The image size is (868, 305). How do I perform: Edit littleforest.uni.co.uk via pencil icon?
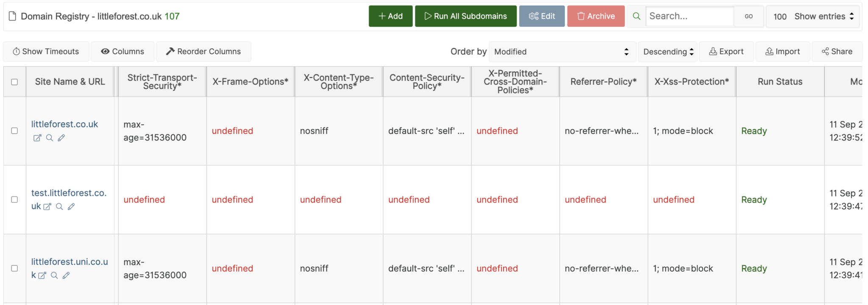click(66, 275)
